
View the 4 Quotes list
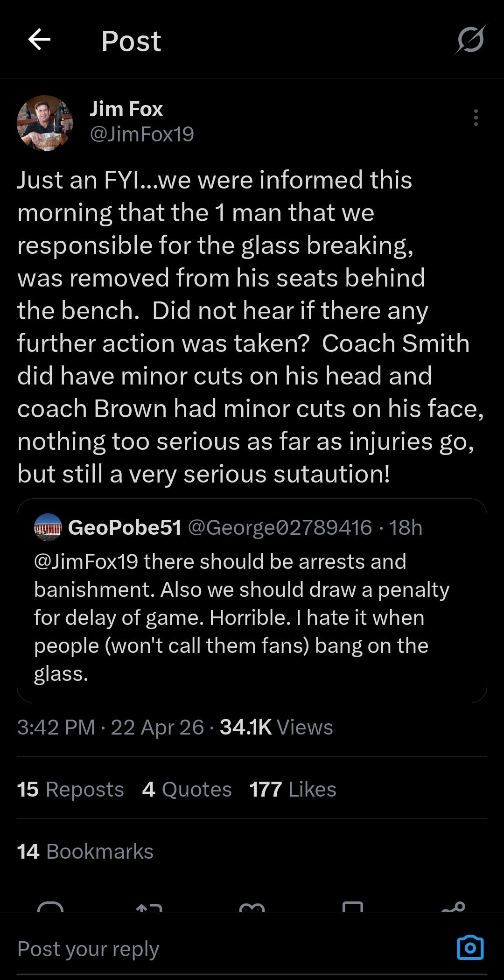[x=187, y=789]
